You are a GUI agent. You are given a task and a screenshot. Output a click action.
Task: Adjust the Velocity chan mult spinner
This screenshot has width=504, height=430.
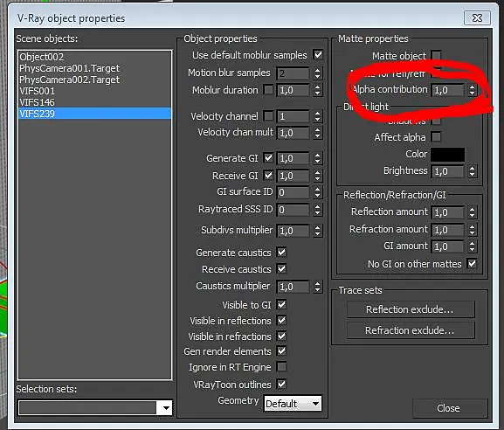318,133
